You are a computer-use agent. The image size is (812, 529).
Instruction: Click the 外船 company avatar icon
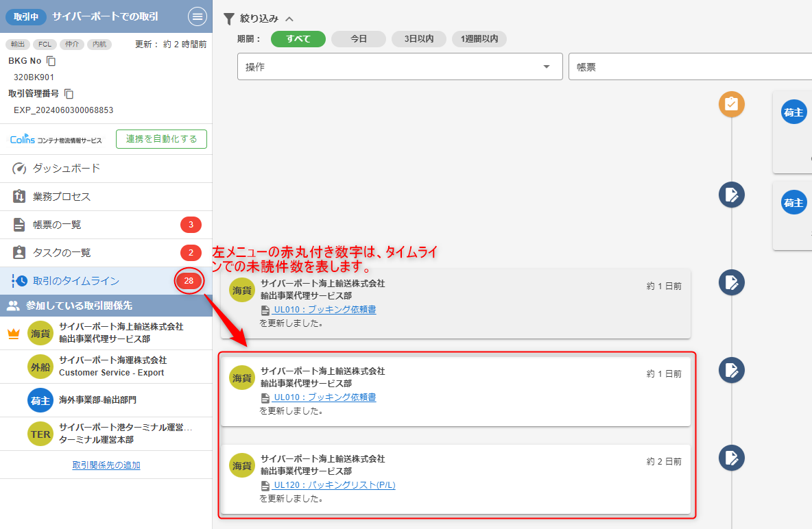pyautogui.click(x=40, y=367)
